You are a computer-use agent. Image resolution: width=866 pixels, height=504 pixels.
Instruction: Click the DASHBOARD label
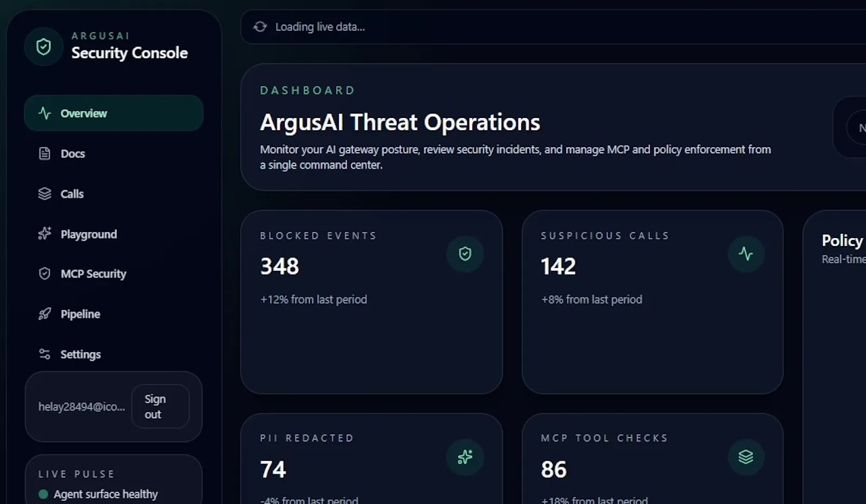tap(307, 90)
